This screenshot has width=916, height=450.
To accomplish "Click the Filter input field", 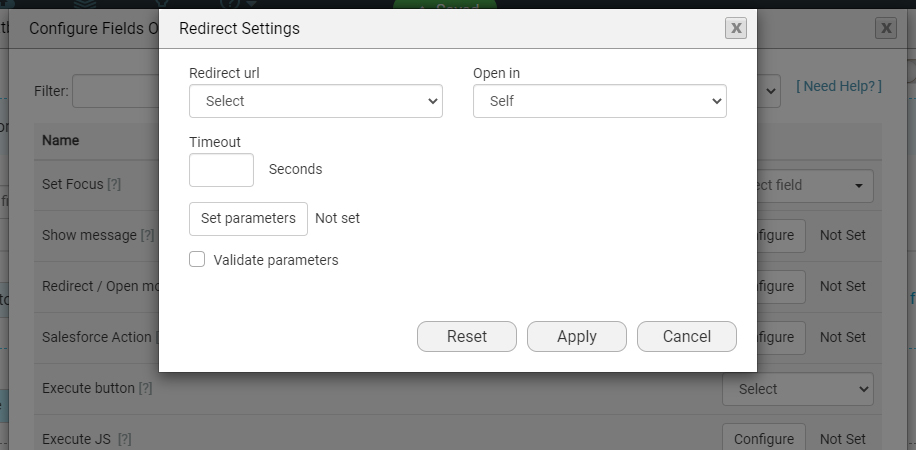I will pyautogui.click(x=115, y=91).
